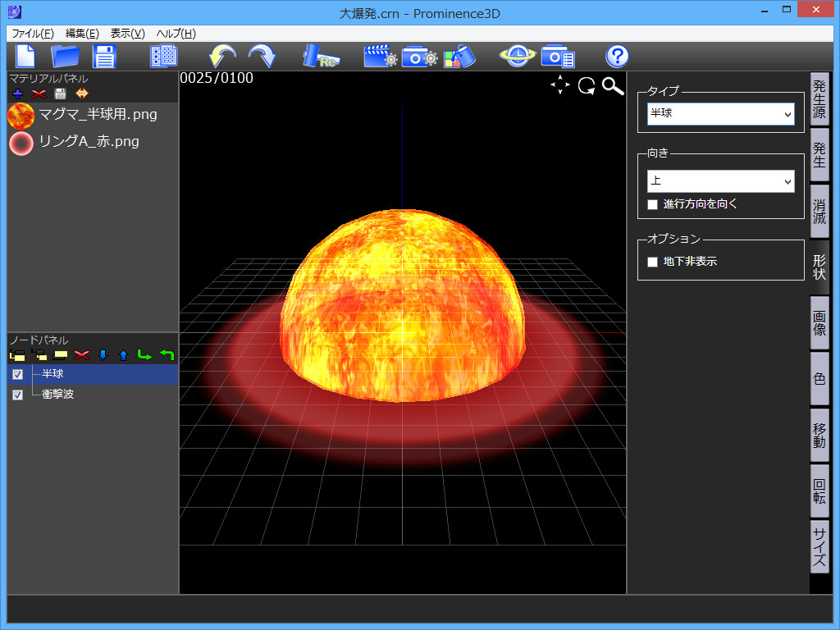
Task: Open the タイプ dropdown showing 半球
Action: point(720,113)
